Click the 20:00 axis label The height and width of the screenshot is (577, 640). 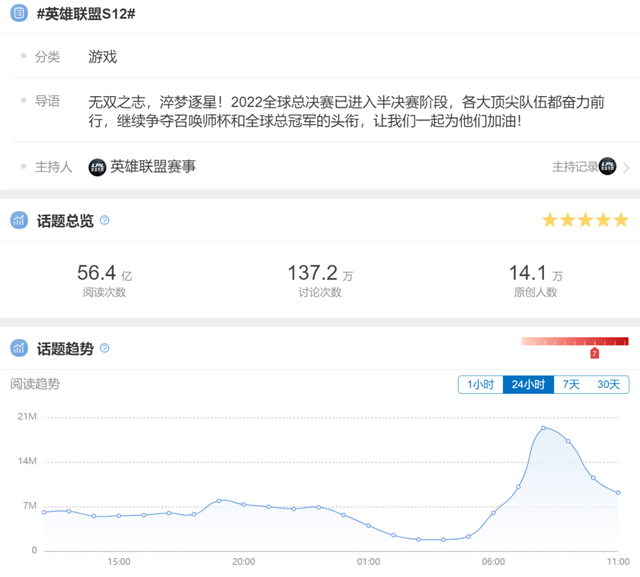tap(244, 562)
